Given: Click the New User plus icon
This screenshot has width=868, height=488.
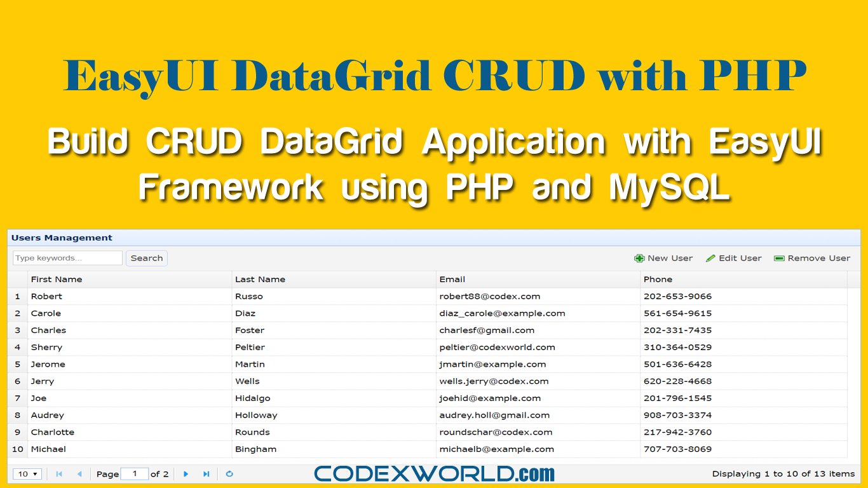Looking at the screenshot, I should [x=639, y=258].
